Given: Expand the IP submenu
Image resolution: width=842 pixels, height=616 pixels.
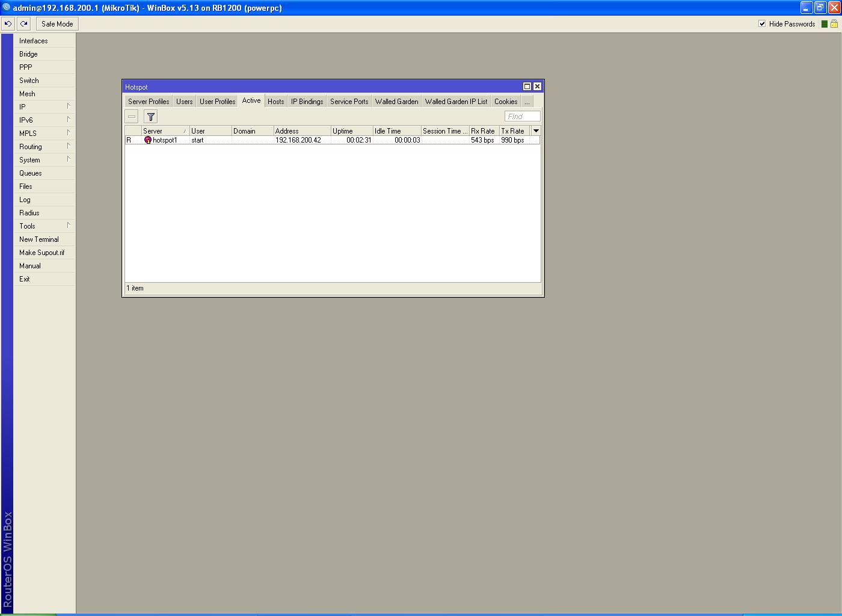Looking at the screenshot, I should (69, 106).
